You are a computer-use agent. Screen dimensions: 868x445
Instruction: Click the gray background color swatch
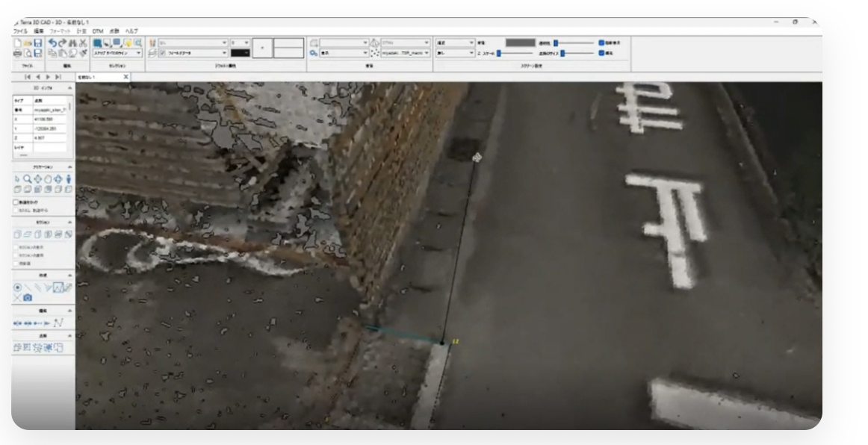pyautogui.click(x=520, y=43)
